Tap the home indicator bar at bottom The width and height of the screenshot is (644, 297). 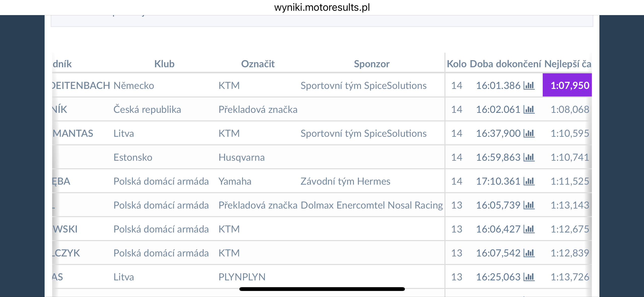point(322,289)
